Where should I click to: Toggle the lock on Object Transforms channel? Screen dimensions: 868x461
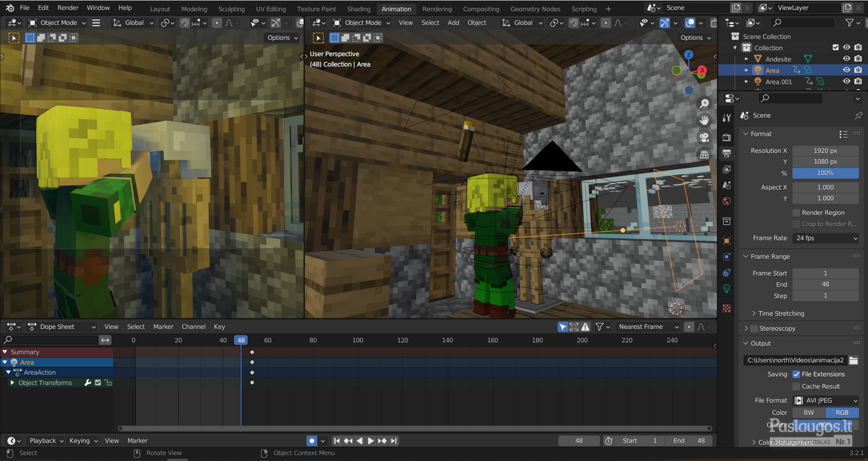point(108,383)
